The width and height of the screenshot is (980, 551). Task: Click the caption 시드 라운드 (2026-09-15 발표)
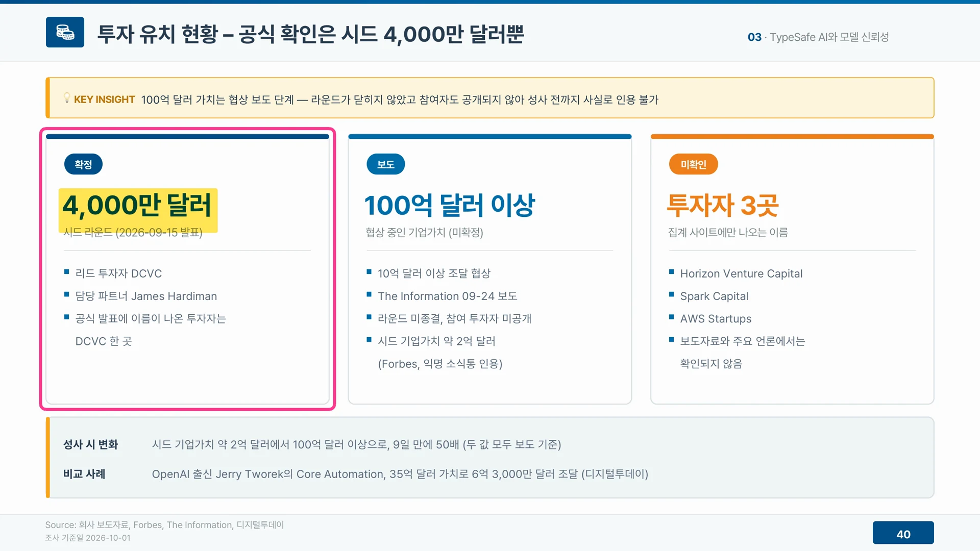pos(133,233)
